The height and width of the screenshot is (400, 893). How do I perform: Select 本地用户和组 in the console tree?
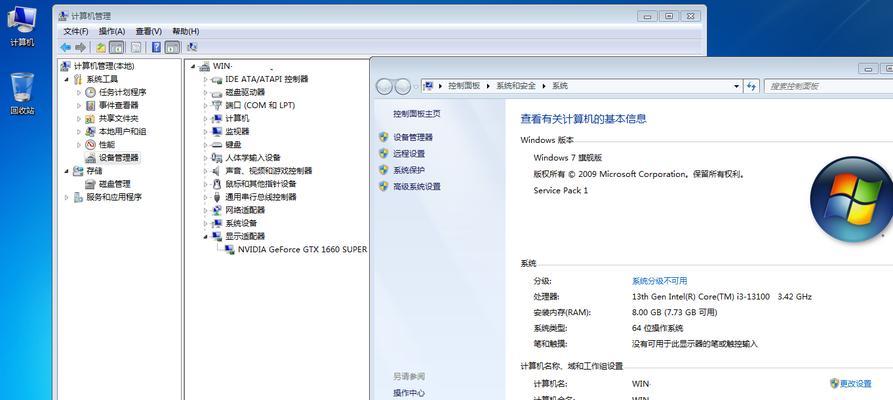pos(122,132)
